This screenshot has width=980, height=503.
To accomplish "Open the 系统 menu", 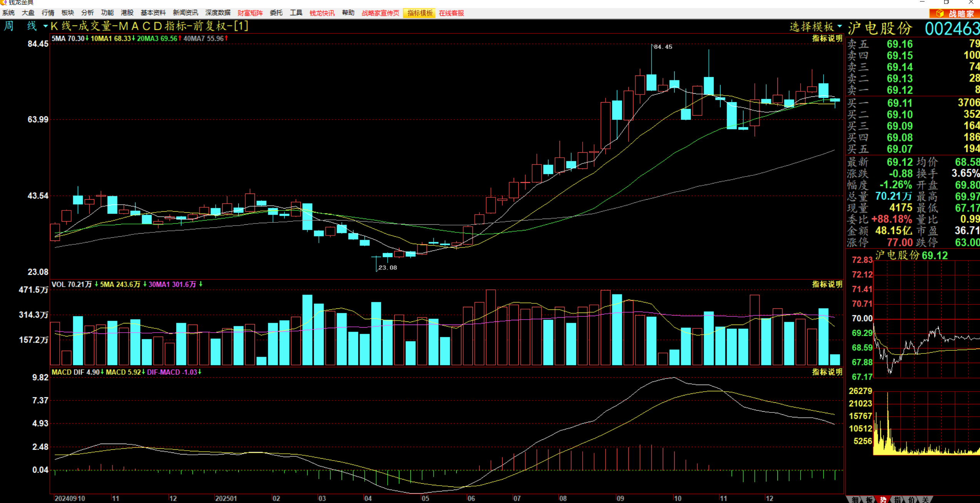I will [x=8, y=13].
